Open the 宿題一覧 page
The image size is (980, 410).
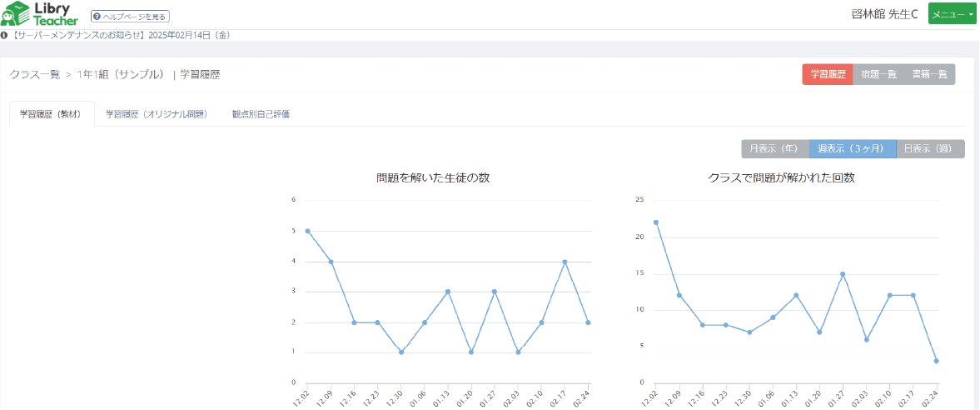(x=878, y=74)
